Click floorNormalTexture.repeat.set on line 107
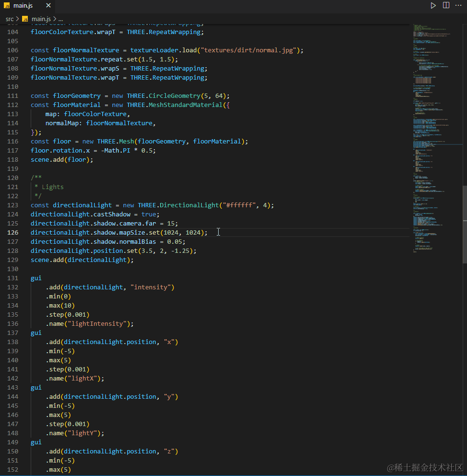 coord(84,59)
